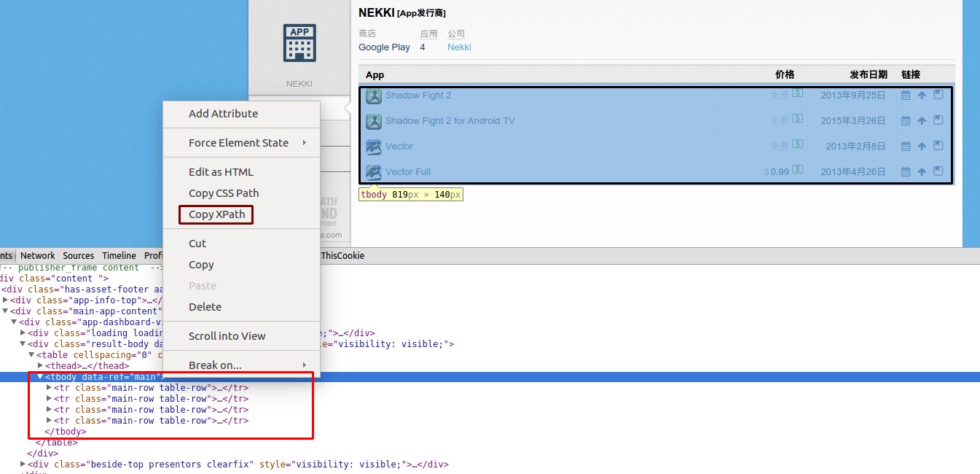Switch to the Network tab in DevTools
This screenshot has width=980, height=474.
(38, 256)
